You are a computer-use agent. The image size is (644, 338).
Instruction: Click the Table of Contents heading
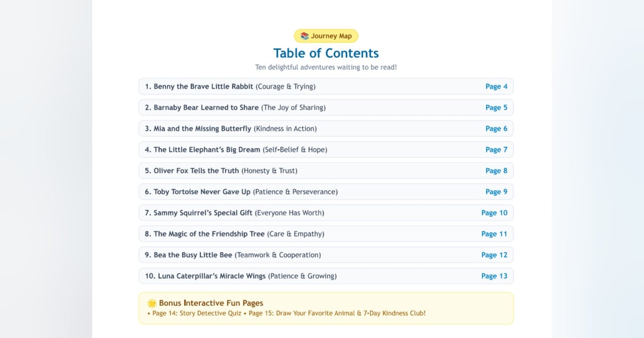(x=326, y=53)
